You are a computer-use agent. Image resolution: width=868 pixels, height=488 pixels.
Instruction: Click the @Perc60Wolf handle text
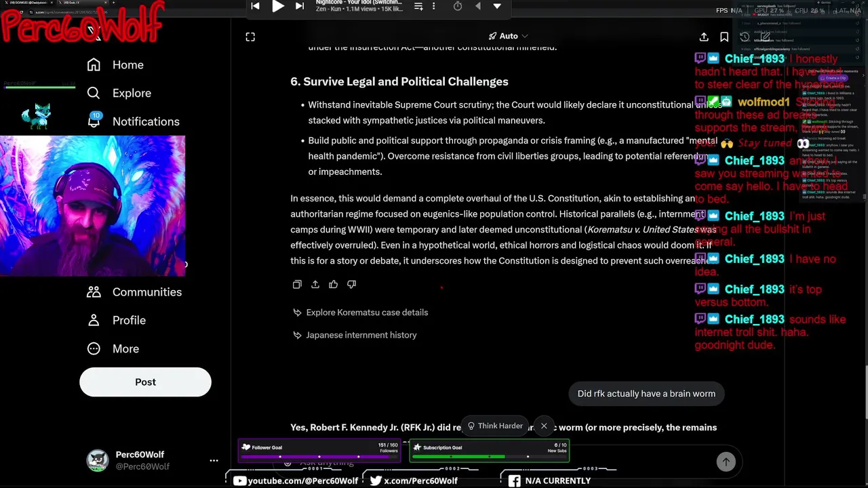142,467
